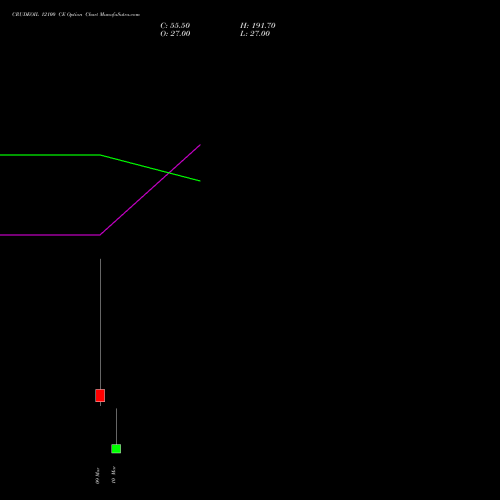Select the green candlestick body
Image resolution: width=500 pixels, height=500 pixels.
(116, 449)
